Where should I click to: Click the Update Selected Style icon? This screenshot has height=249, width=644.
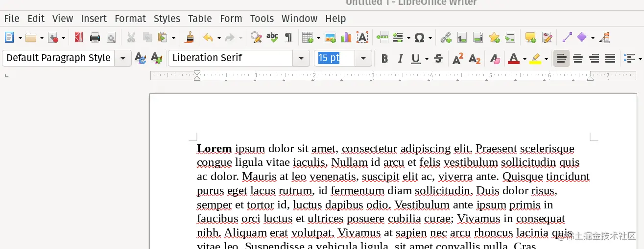pyautogui.click(x=141, y=58)
